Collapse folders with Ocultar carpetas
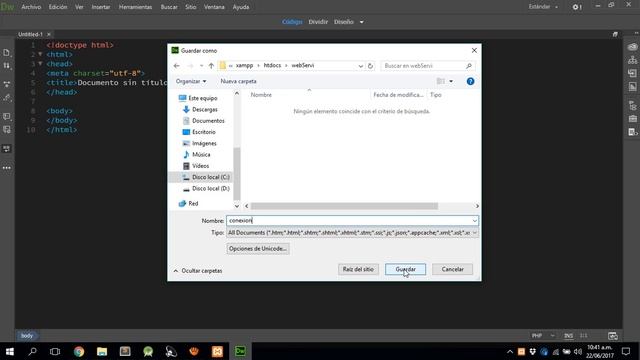The height and width of the screenshot is (360, 640). 198,271
